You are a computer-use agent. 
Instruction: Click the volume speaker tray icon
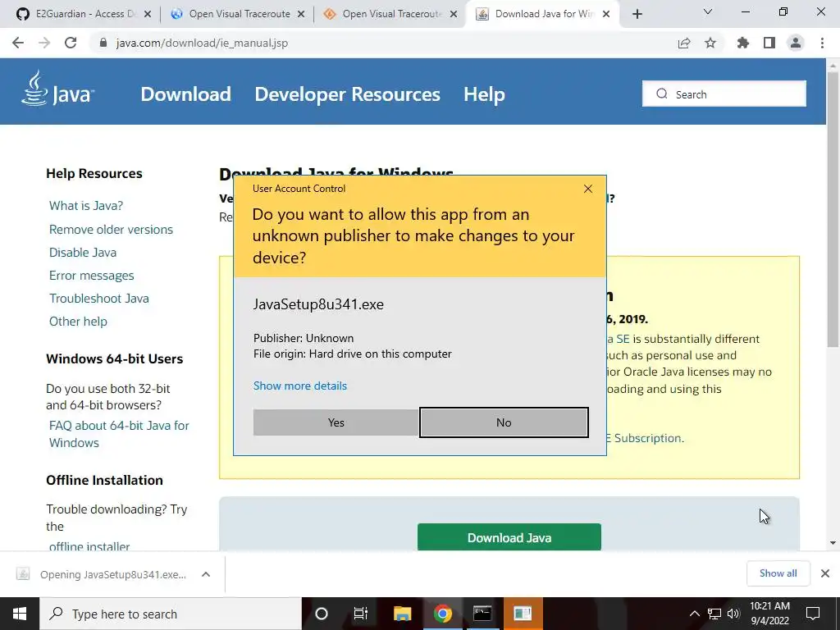coord(733,614)
